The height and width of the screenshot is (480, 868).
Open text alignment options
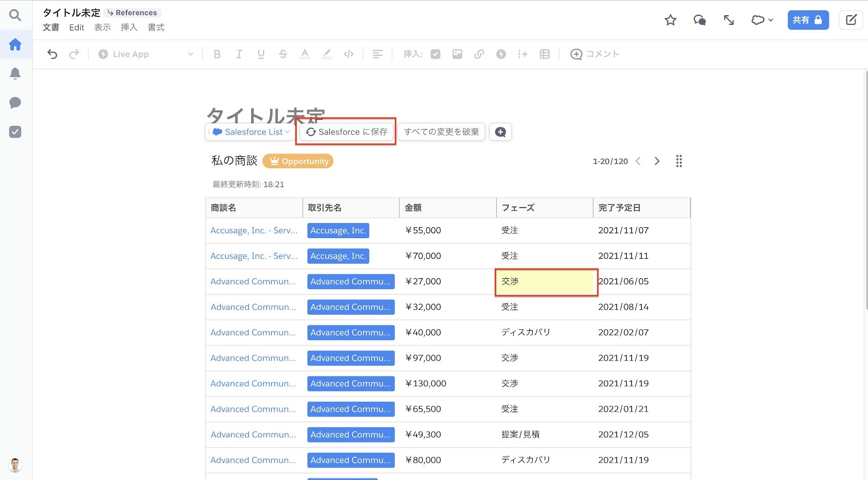pyautogui.click(x=378, y=54)
